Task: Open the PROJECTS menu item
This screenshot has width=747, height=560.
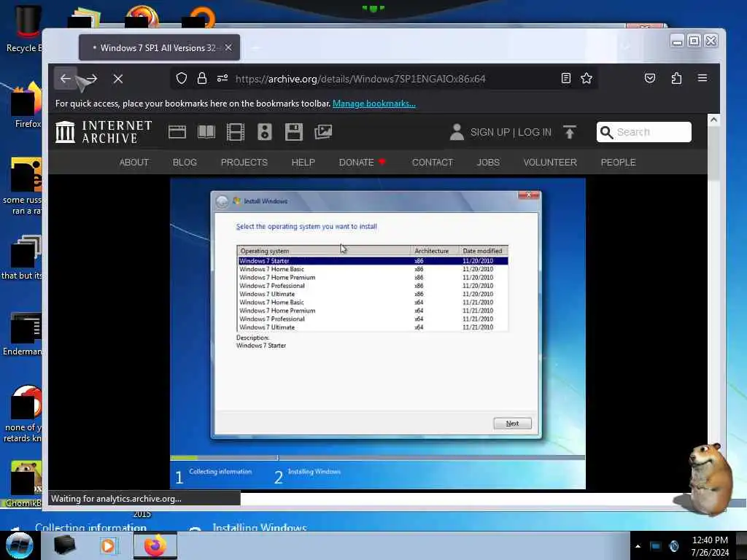Action: click(x=244, y=163)
